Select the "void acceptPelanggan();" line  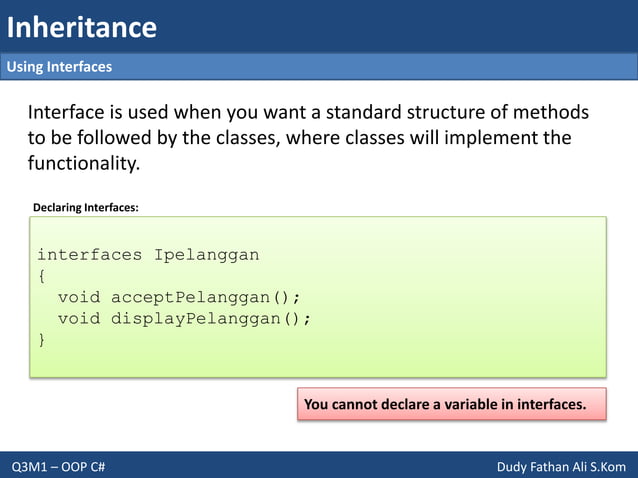(x=179, y=297)
